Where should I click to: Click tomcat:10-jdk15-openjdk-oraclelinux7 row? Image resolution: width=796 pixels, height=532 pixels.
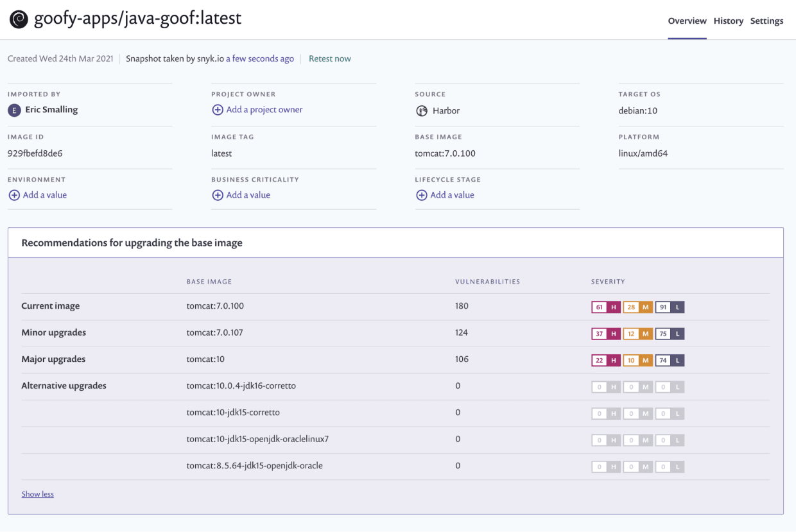coord(257,439)
